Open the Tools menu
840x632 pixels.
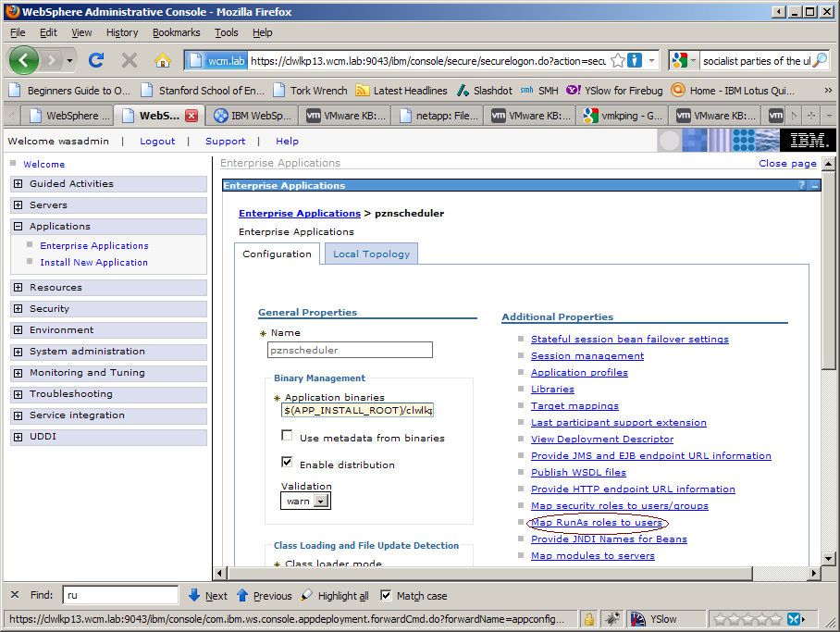pos(226,32)
